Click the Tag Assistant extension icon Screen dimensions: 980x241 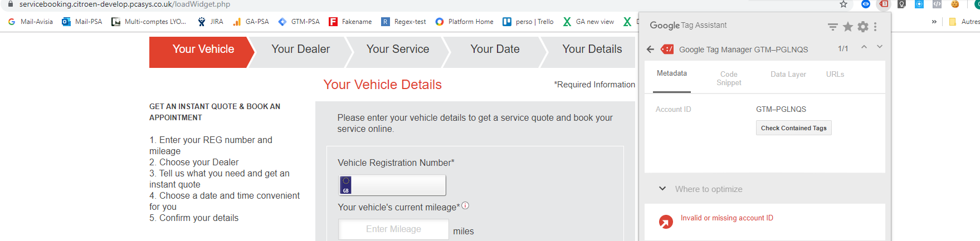tap(884, 4)
